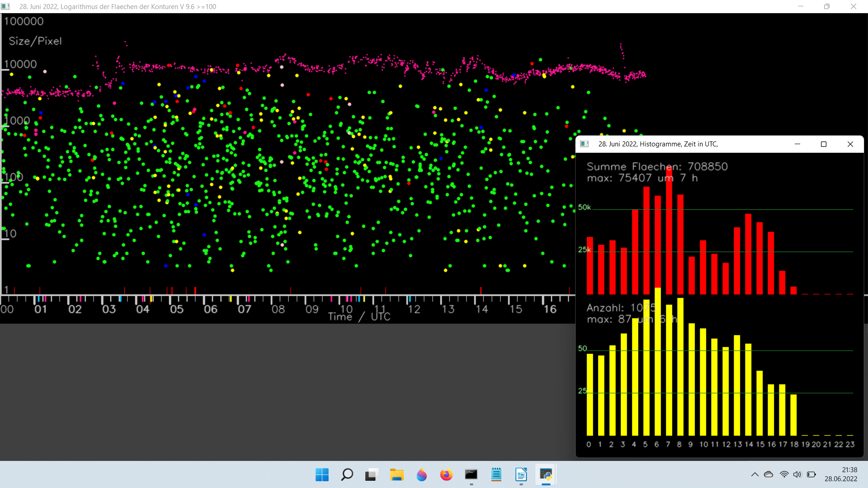Click the Histogramme window's title bar icon
Screen dimensions: 868x488
pos(584,144)
